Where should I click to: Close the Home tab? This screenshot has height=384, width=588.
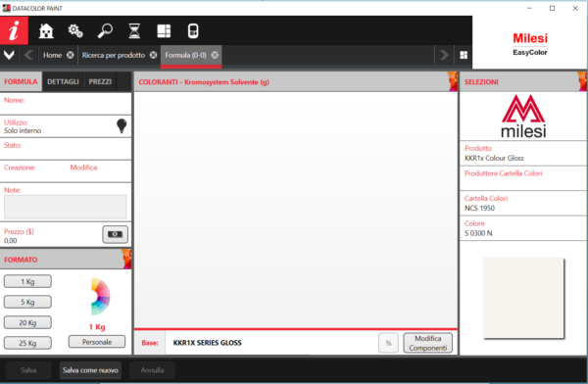point(71,55)
